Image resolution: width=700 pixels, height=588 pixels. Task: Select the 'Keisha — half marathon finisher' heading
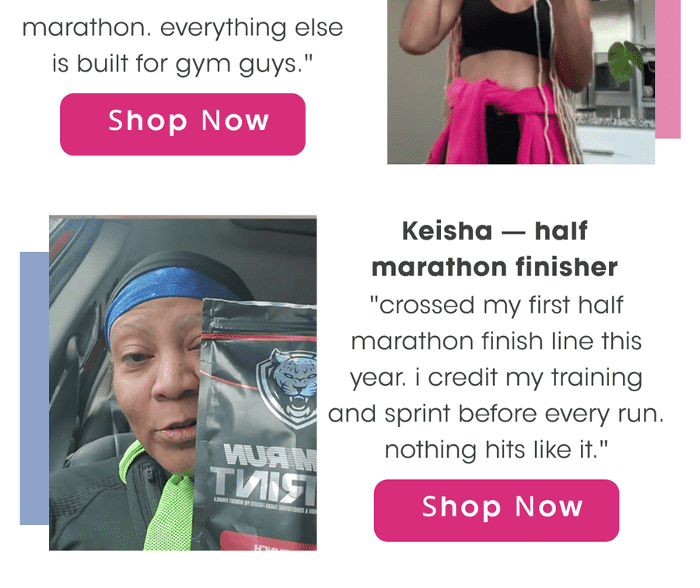pos(495,249)
